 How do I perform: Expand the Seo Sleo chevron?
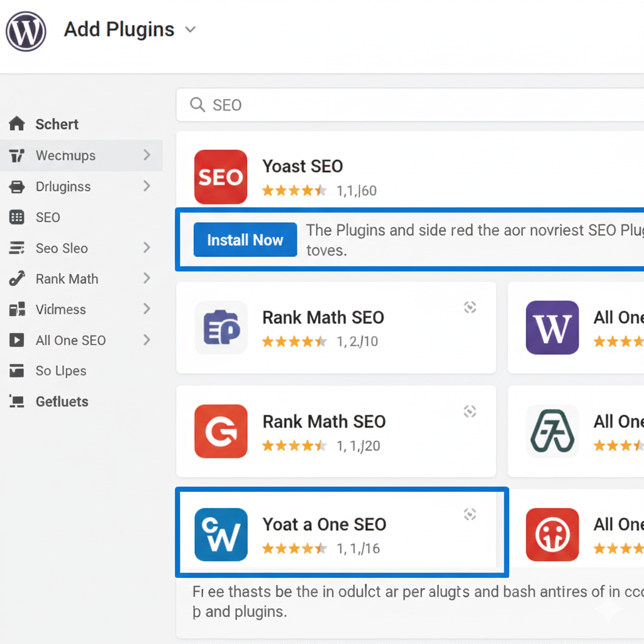[x=147, y=247]
